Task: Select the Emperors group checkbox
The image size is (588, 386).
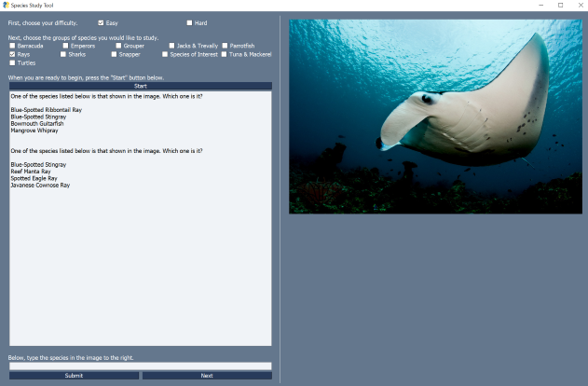Action: tap(65, 46)
